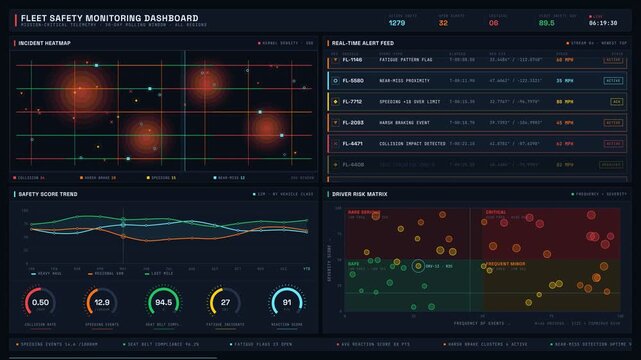Click the 32 open alerts counter
Image resolution: width=641 pixels, height=360 pixels.
pos(443,23)
